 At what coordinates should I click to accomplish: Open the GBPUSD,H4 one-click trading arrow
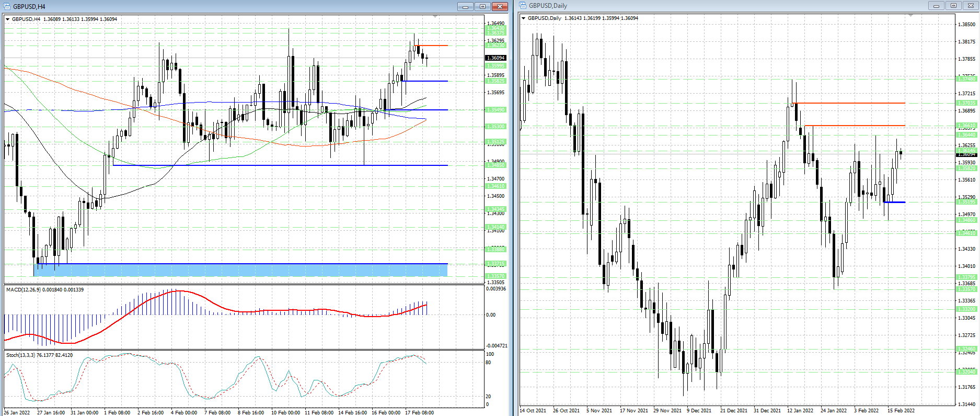[x=8, y=19]
